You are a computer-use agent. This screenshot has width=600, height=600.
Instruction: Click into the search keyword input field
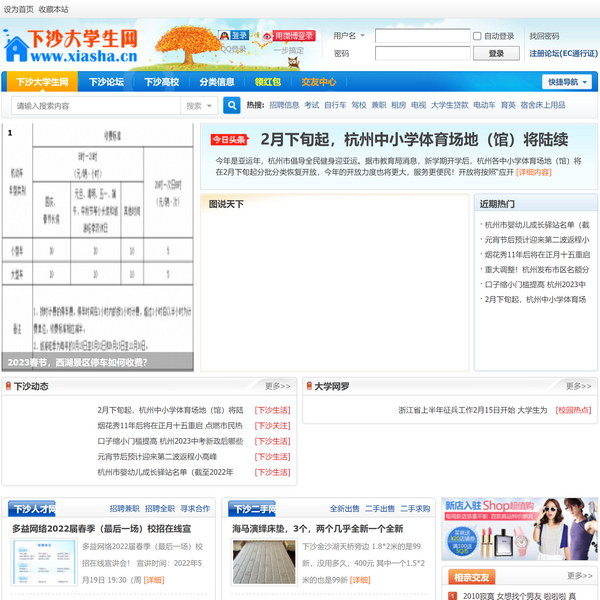pos(97,105)
